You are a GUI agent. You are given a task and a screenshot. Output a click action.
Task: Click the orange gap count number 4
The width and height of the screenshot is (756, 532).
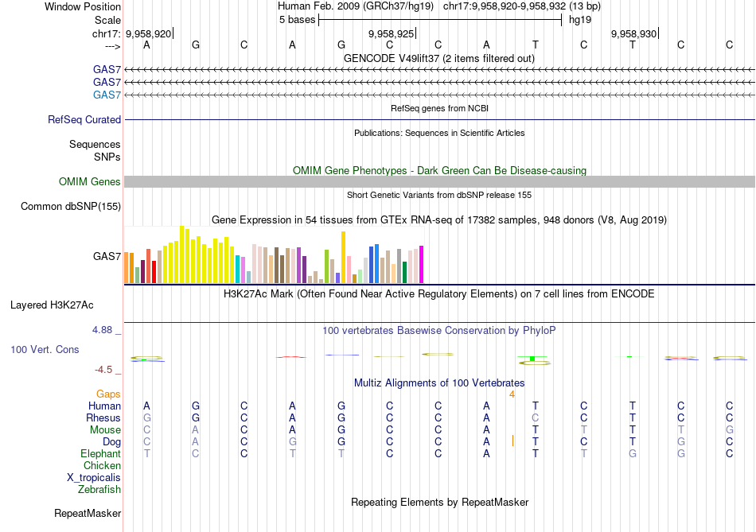pyautogui.click(x=512, y=394)
